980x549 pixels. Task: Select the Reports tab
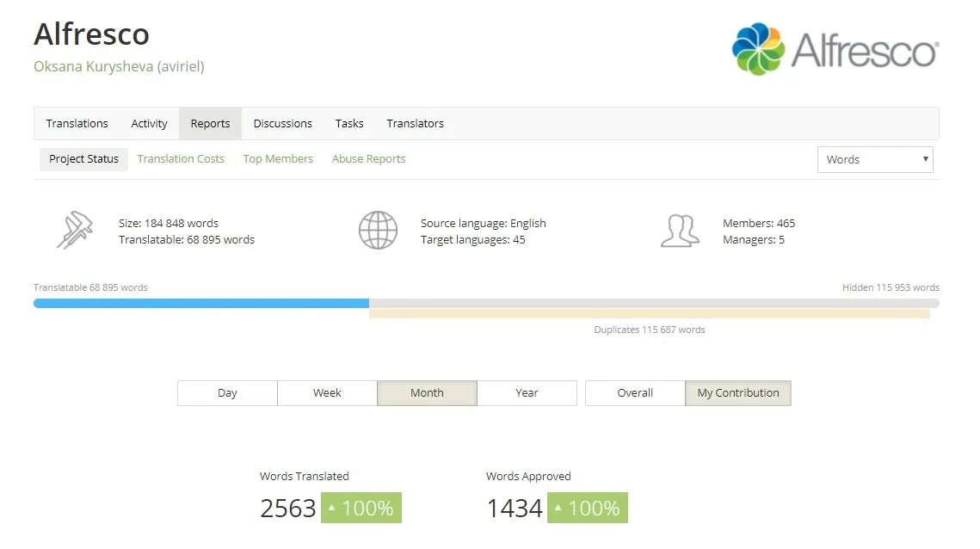pyautogui.click(x=210, y=123)
